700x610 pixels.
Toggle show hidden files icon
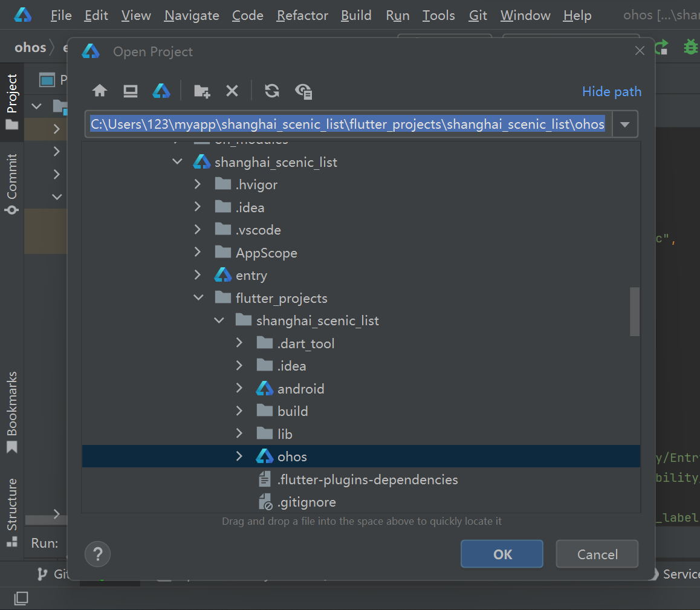coord(303,91)
